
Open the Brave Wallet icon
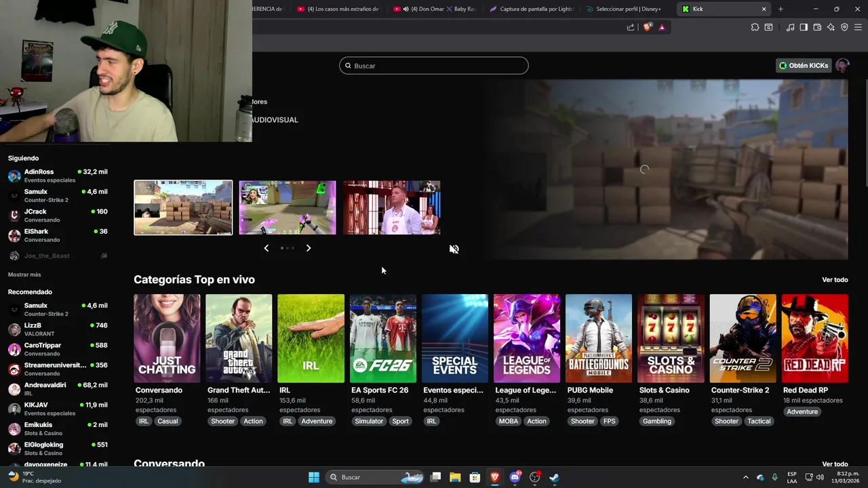point(817,27)
